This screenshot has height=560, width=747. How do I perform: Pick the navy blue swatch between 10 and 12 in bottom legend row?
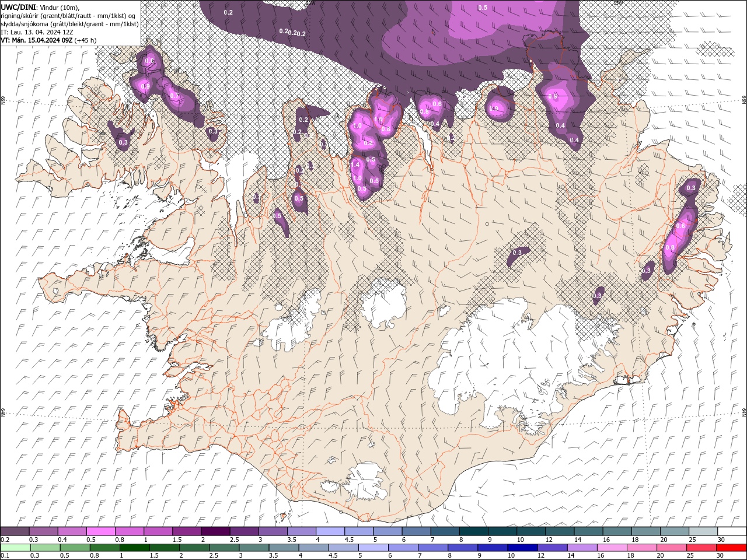[521, 548]
